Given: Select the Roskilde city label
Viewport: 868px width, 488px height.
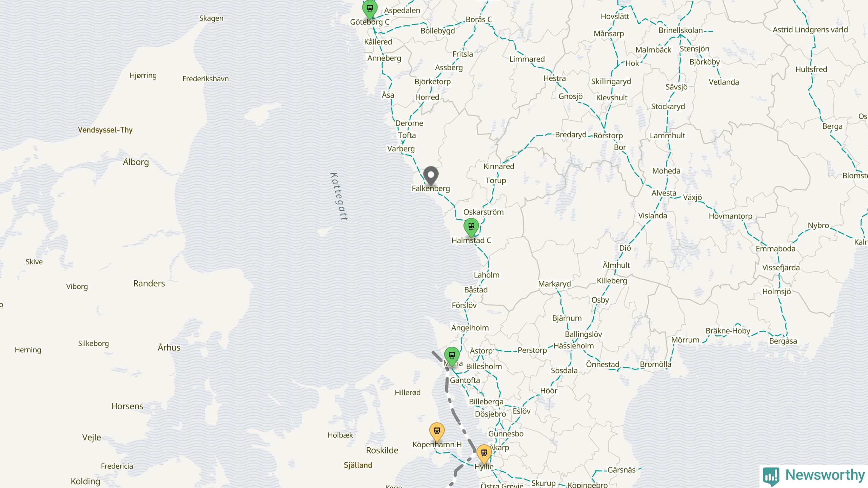Looking at the screenshot, I should 382,450.
